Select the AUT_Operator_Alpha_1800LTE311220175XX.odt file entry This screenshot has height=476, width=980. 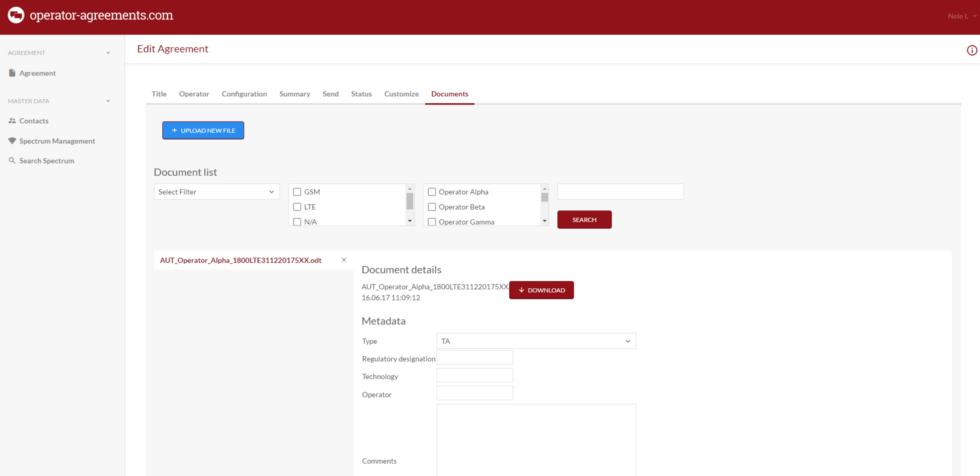click(240, 260)
